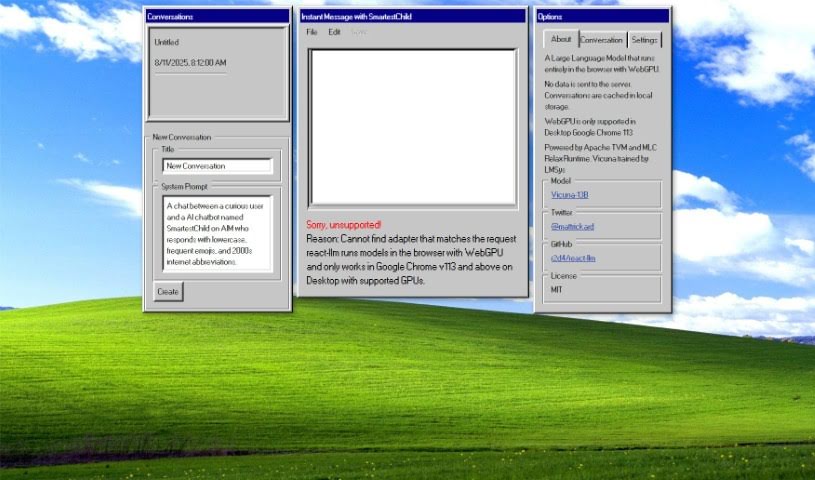
Task: Open the @matrickad Twitter link
Action: [572, 227]
